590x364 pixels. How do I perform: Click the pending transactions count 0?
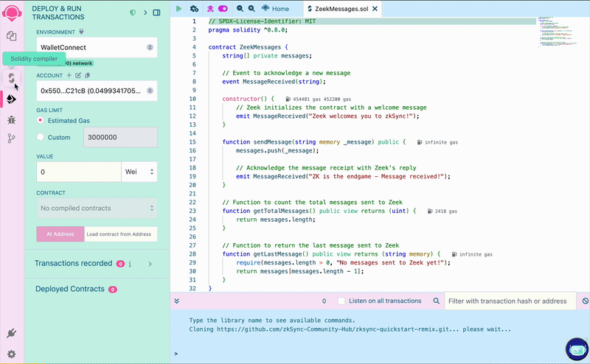coord(324,301)
